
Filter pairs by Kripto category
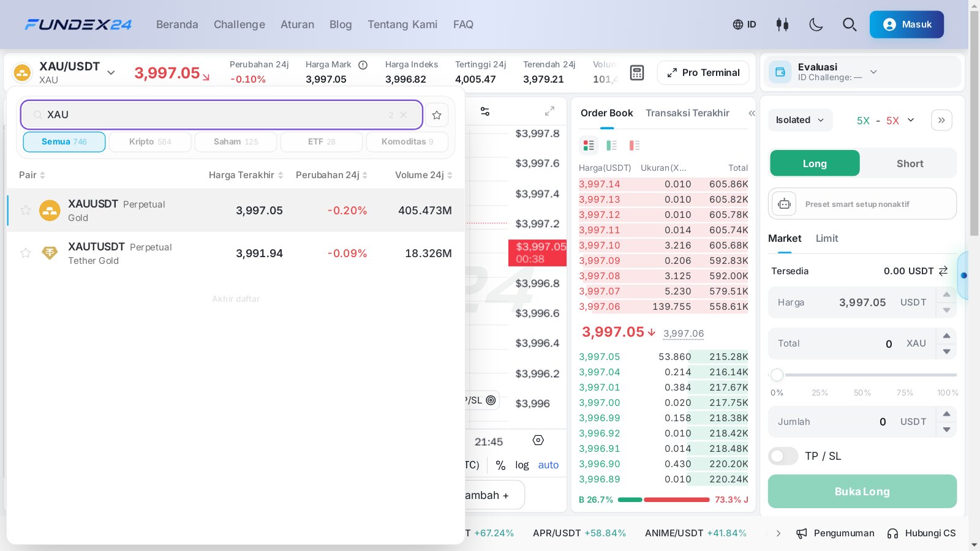(150, 141)
